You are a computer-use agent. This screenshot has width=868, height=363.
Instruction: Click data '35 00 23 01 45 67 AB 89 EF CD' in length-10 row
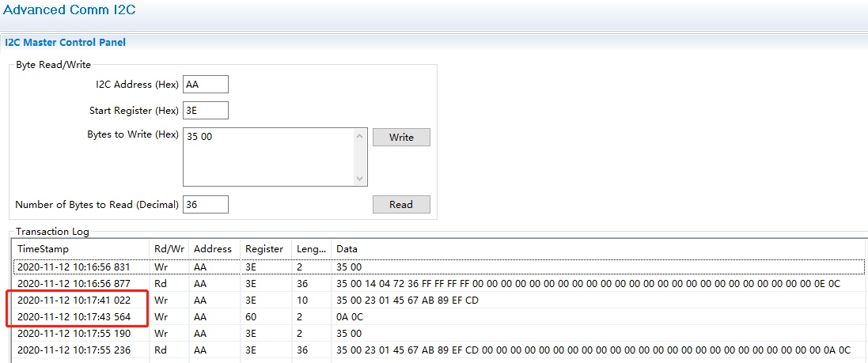407,301
